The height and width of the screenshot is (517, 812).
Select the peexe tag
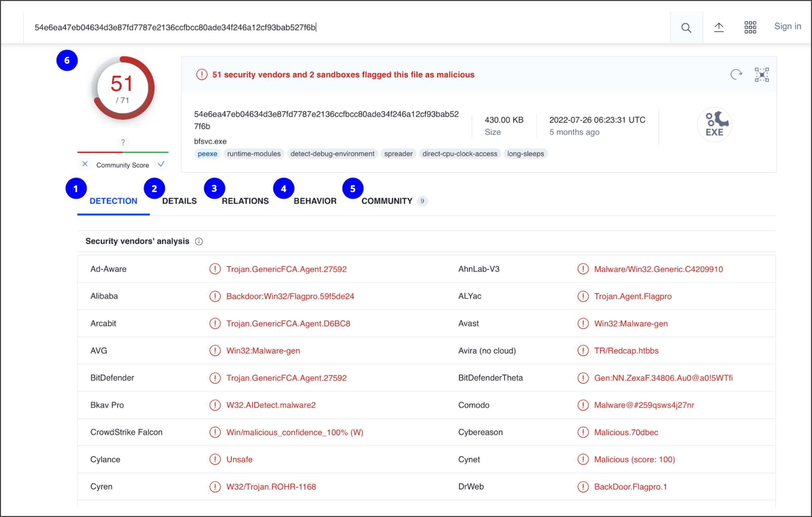pyautogui.click(x=208, y=153)
